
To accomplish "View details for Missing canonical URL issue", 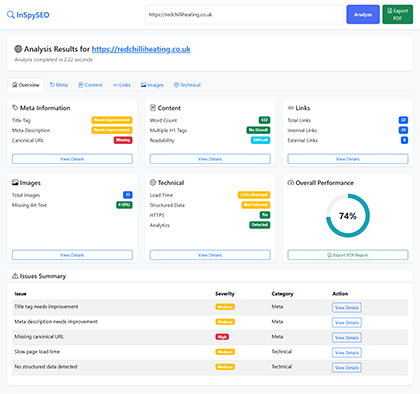I will point(347,337).
